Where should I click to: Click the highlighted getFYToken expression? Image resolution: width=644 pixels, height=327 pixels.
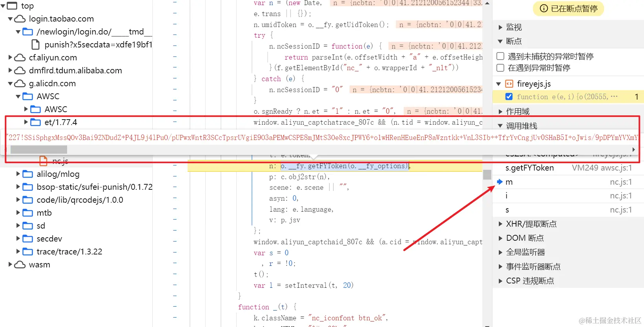coord(345,166)
